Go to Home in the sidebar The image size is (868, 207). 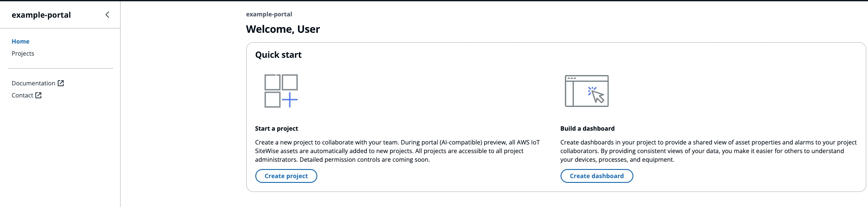tap(21, 41)
